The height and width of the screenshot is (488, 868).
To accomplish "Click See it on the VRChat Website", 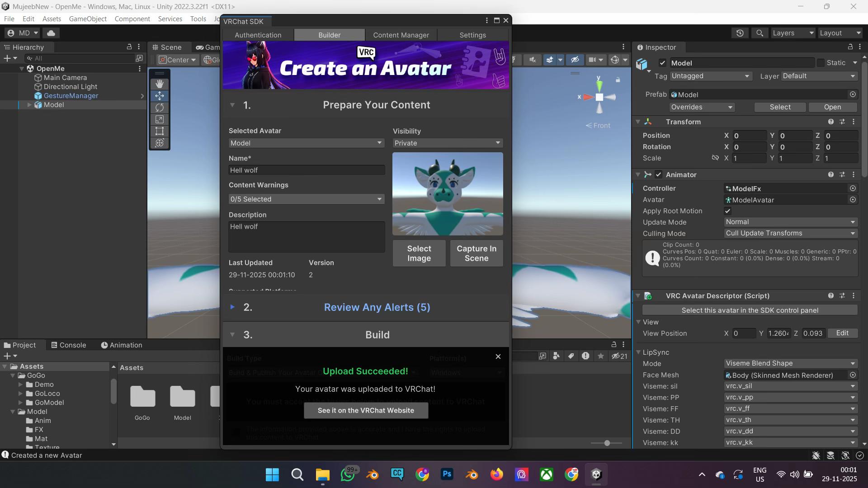I will pyautogui.click(x=366, y=410).
